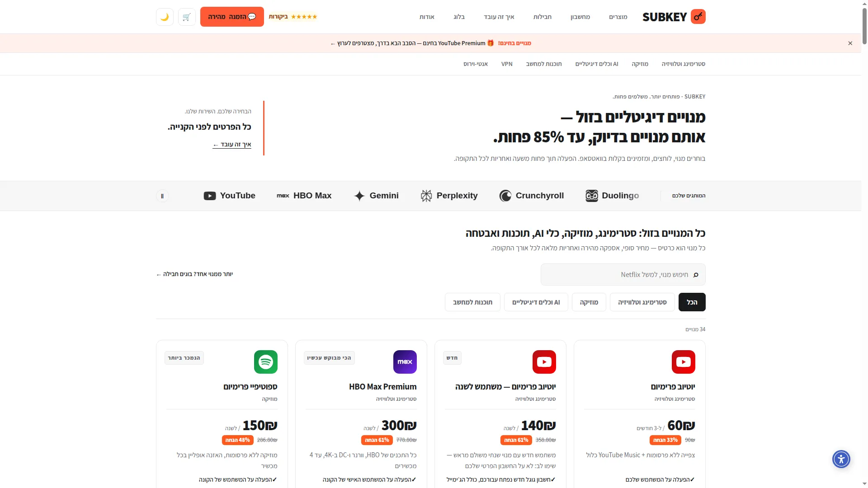868x488 pixels.
Task: Filter by AI וכלים דיגיטליים tab
Action: [536, 302]
